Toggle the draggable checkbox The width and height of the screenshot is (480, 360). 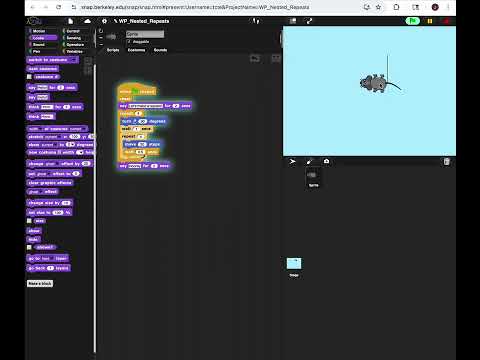coord(129,42)
